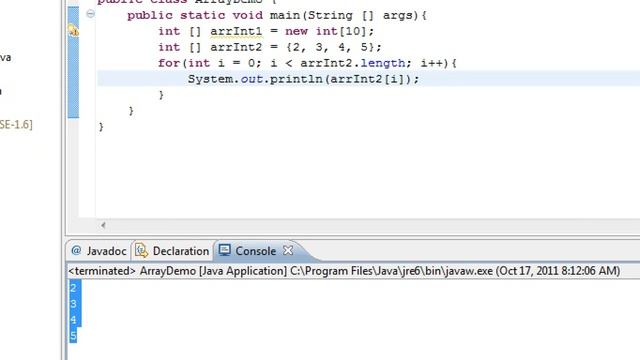This screenshot has width=640, height=360.
Task: Click the warning marker beside arrInt1 line
Action: pyautogui.click(x=73, y=31)
